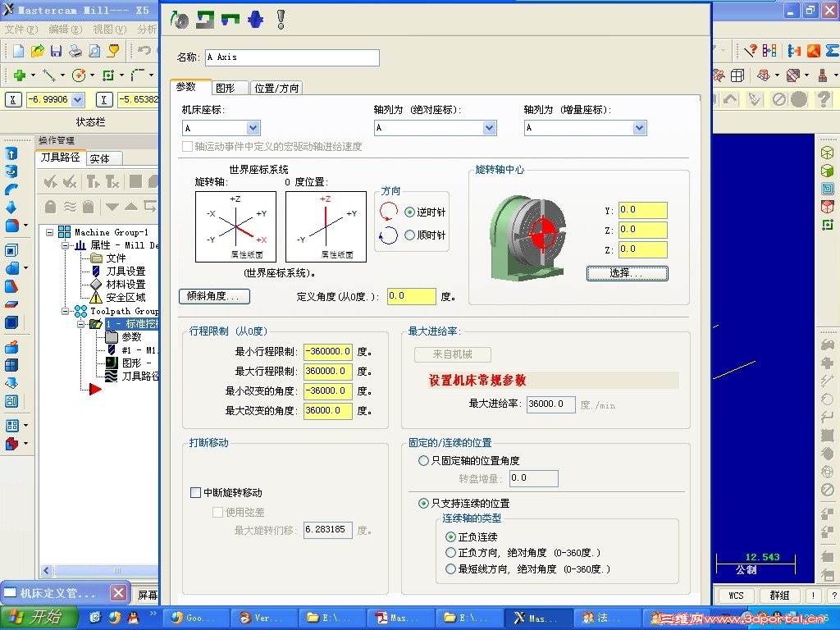
Task: Click the 定义角度 input field
Action: point(412,296)
